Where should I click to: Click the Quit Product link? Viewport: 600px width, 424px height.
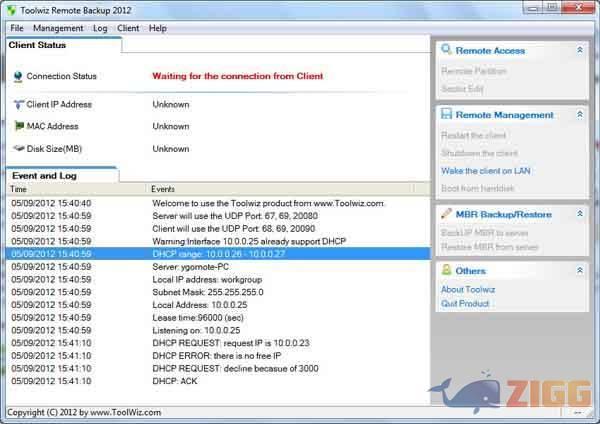click(465, 303)
